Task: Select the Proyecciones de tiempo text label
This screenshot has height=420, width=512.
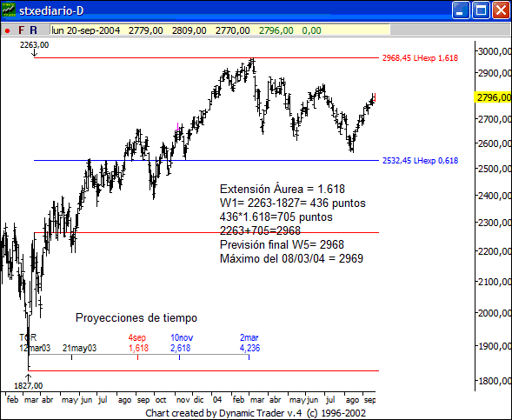Action: pyautogui.click(x=136, y=317)
